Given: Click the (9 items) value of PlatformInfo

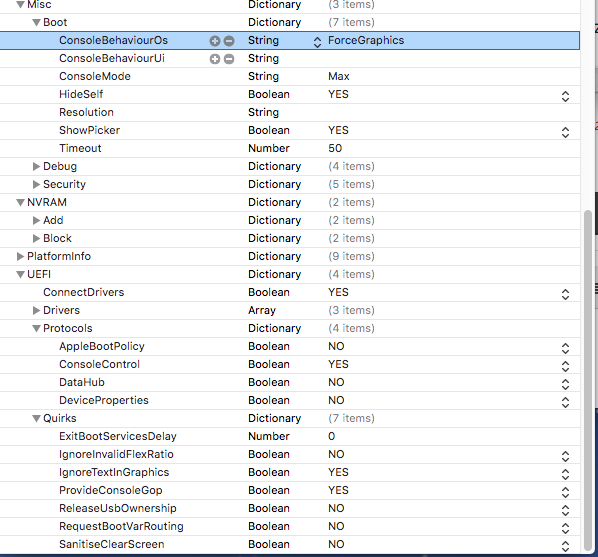Looking at the screenshot, I should click(351, 256).
